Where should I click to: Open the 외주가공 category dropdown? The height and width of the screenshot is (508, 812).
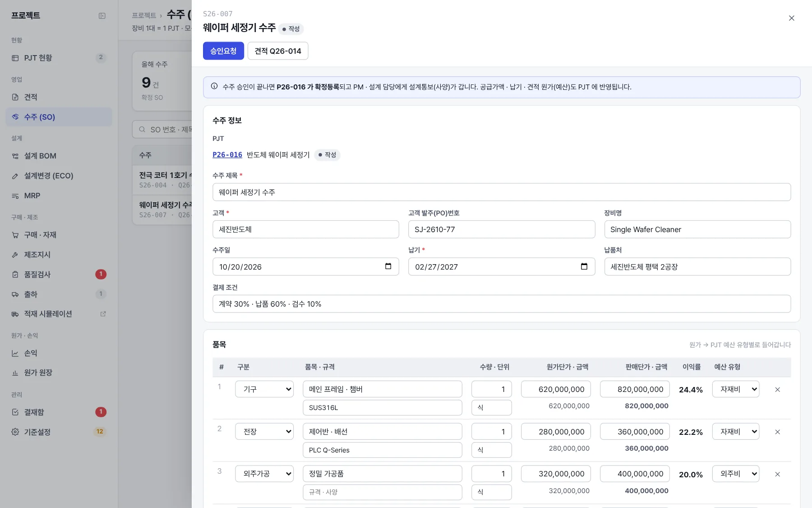264,474
